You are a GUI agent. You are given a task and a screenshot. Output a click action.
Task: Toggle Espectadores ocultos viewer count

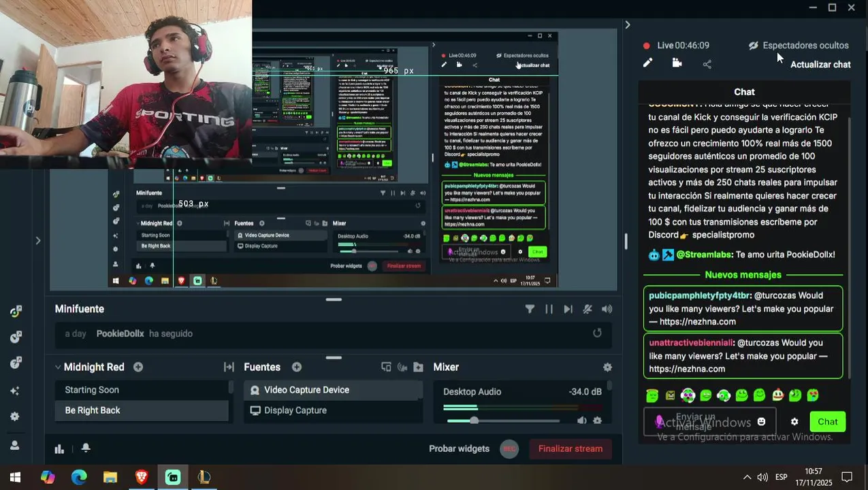point(798,46)
